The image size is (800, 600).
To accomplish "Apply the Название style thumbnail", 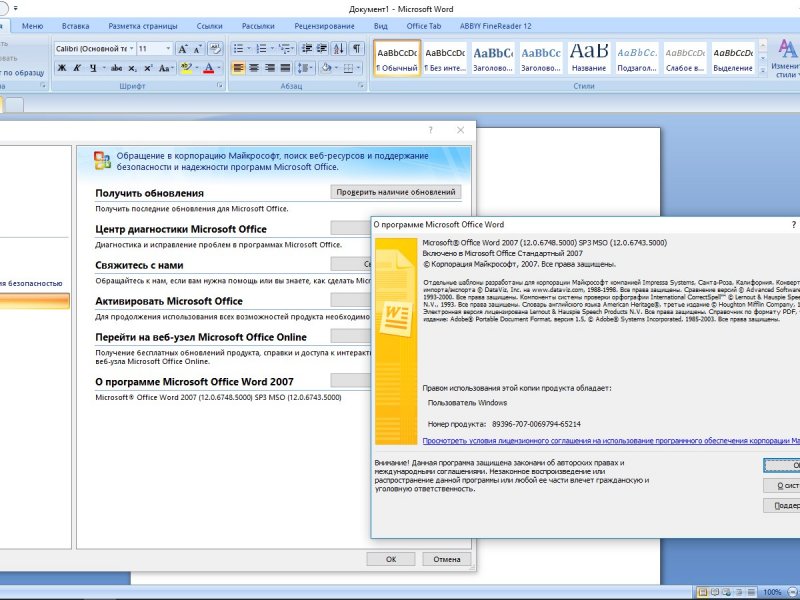I will 589,59.
